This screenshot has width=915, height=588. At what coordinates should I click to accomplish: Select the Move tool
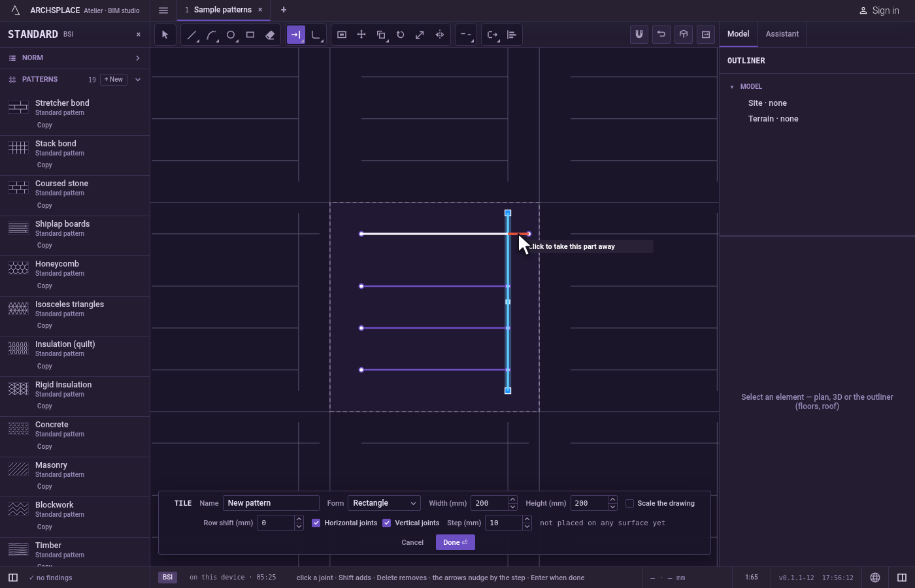point(361,35)
